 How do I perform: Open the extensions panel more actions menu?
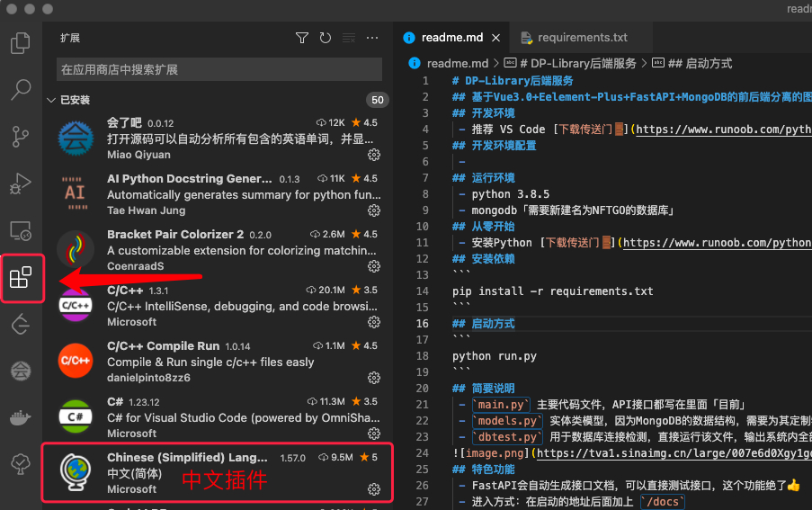(371, 38)
